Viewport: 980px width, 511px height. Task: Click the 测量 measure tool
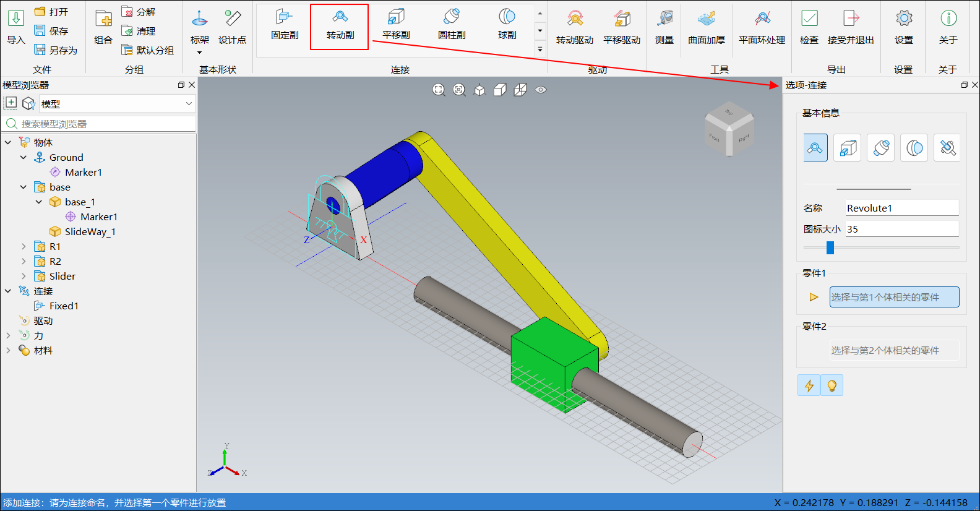point(664,28)
